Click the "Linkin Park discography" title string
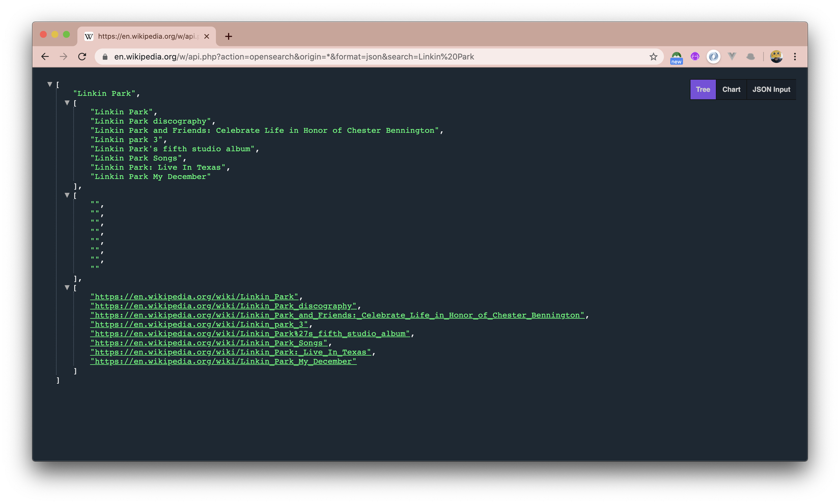 point(151,121)
